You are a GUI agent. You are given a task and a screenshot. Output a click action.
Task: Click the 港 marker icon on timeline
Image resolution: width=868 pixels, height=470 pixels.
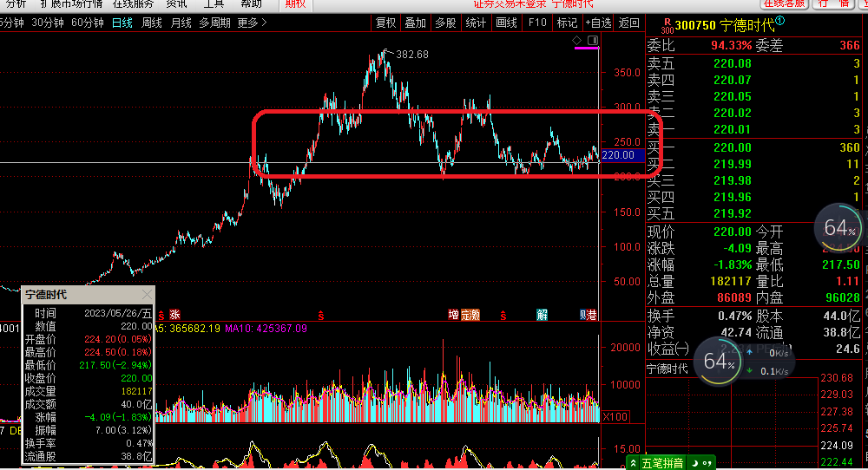591,314
